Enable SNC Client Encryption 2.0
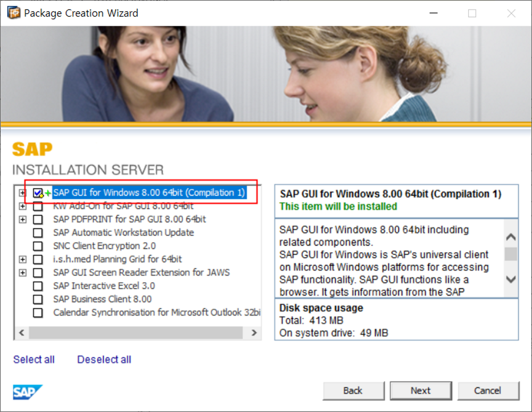 [38, 246]
